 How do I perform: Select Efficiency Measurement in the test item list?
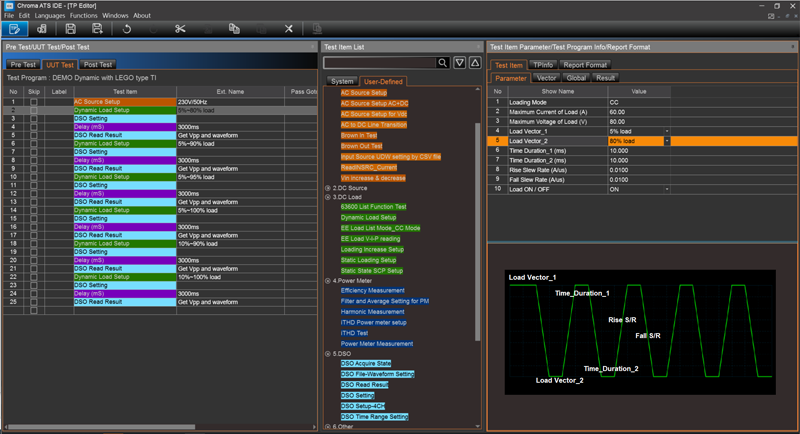tap(372, 291)
